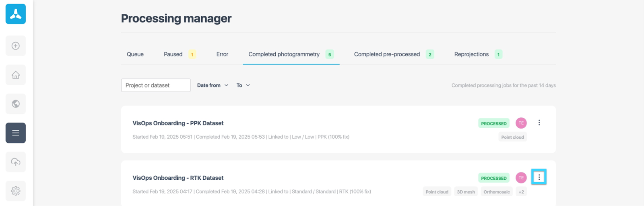Open the globe map icon

[16, 104]
